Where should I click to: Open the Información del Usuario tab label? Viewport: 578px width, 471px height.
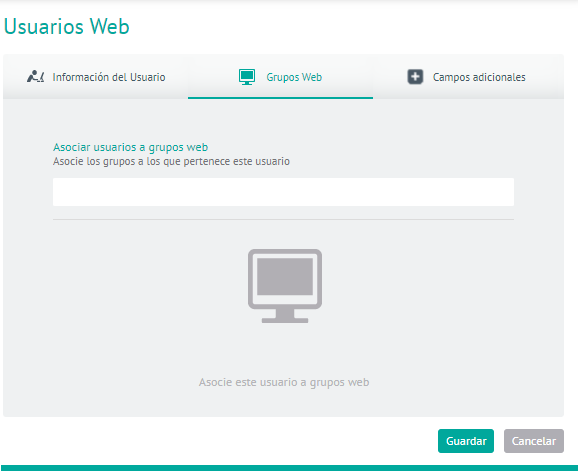pyautogui.click(x=109, y=77)
